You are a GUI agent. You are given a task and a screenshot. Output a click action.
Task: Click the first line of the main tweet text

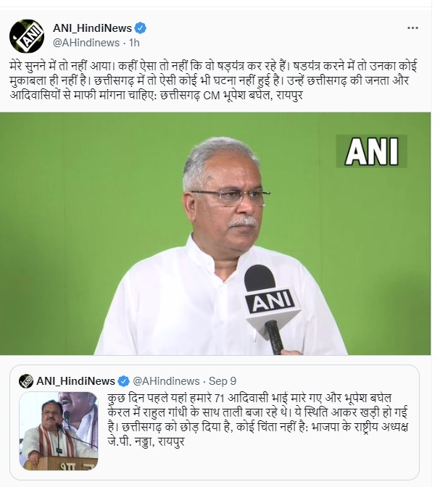tap(213, 67)
